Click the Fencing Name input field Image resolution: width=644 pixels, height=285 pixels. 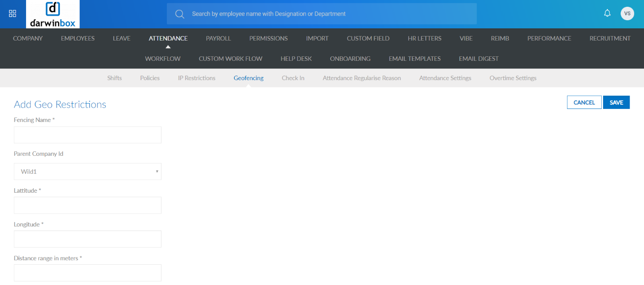[x=87, y=135]
